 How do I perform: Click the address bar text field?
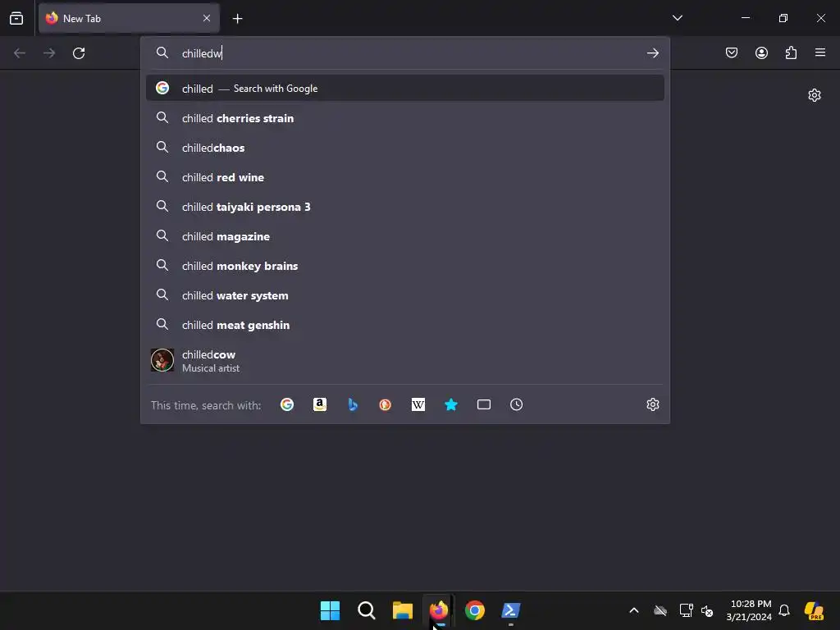(x=407, y=53)
